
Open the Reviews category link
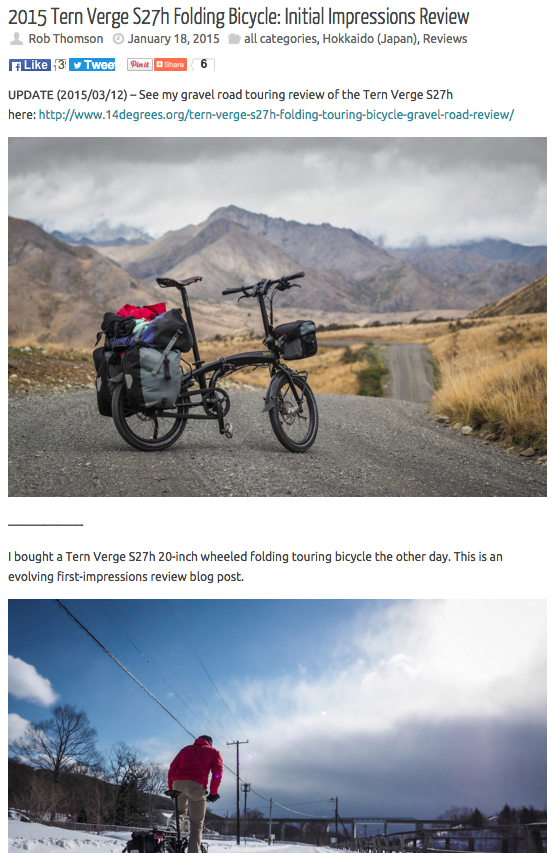tap(445, 39)
